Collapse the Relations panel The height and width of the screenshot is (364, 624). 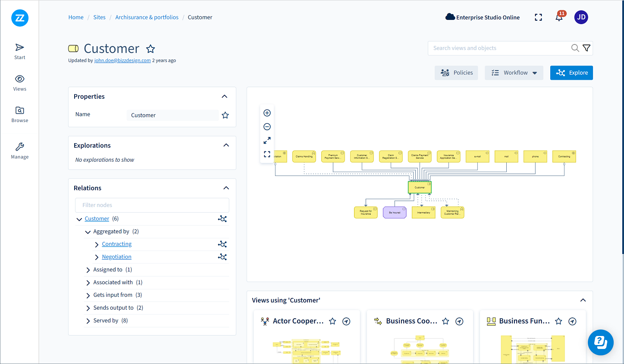point(226,188)
